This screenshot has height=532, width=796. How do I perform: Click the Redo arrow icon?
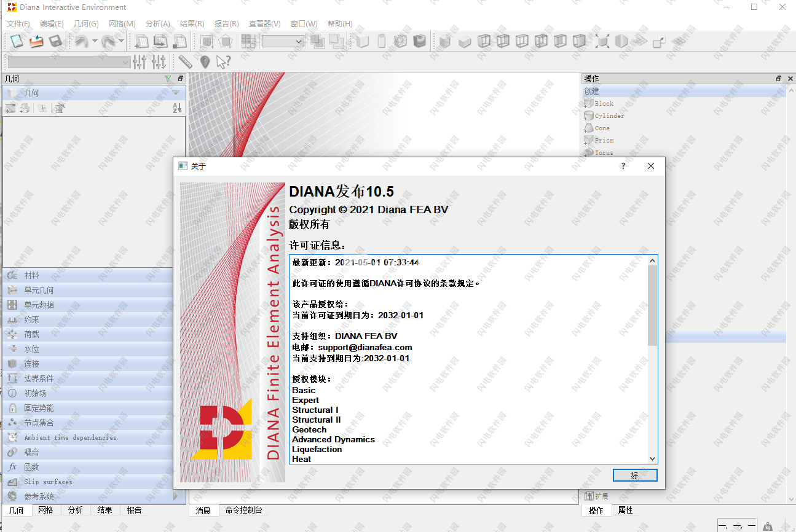click(108, 41)
